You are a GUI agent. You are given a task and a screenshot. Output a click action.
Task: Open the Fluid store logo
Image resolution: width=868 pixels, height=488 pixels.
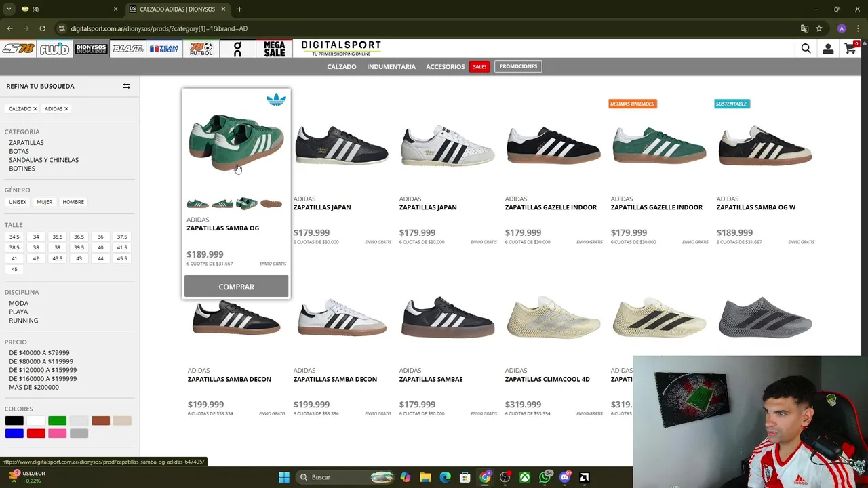(54, 49)
